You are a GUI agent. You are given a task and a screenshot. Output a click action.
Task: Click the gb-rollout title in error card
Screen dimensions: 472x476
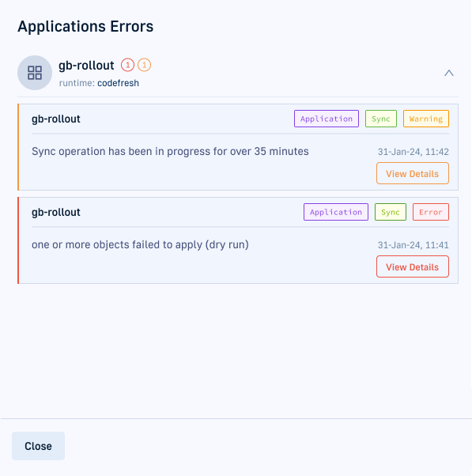tap(56, 212)
